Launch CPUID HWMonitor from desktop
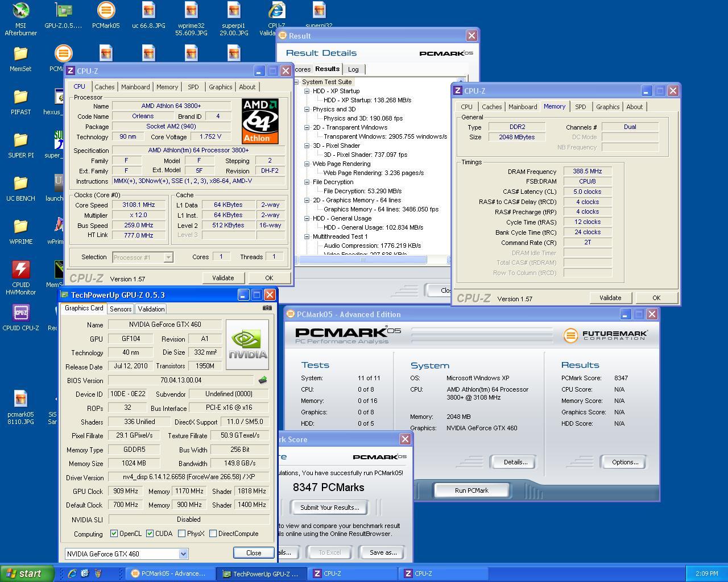This screenshot has height=582, width=728. point(20,278)
